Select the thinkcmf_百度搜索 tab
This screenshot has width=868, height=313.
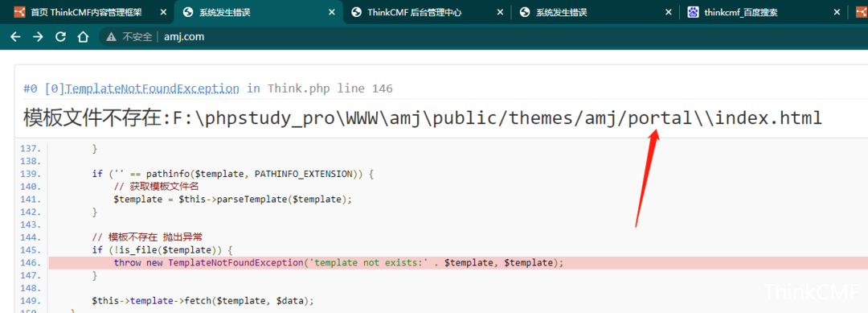pos(741,12)
